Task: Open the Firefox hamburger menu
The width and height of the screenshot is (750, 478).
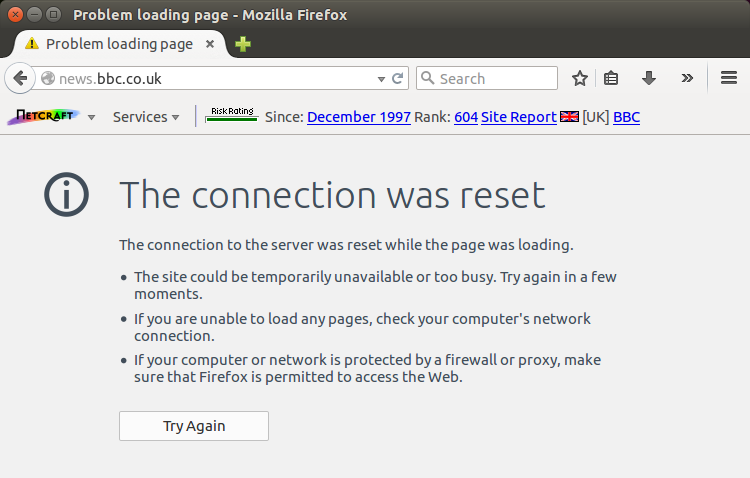Action: (x=728, y=78)
